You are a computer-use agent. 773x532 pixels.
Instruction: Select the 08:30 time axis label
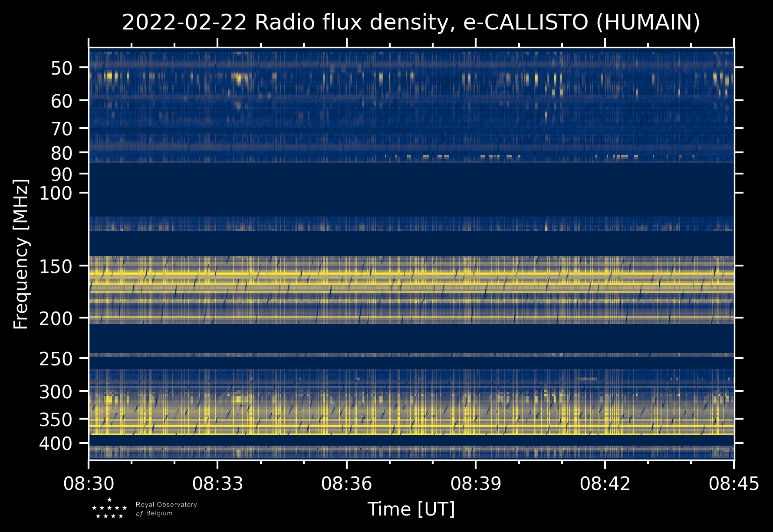click(x=89, y=483)
